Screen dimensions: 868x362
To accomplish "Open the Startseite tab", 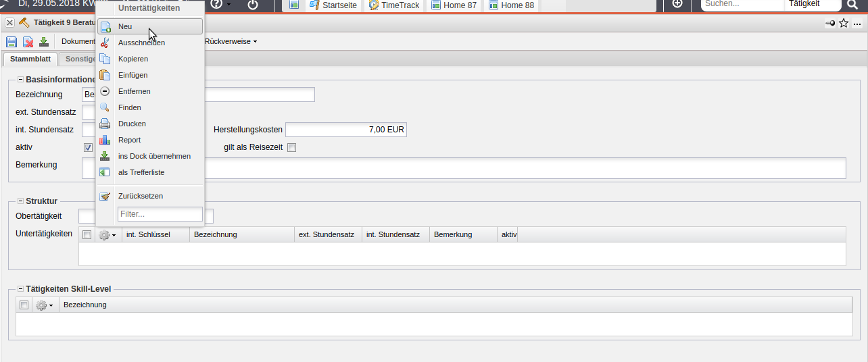I will (x=333, y=5).
